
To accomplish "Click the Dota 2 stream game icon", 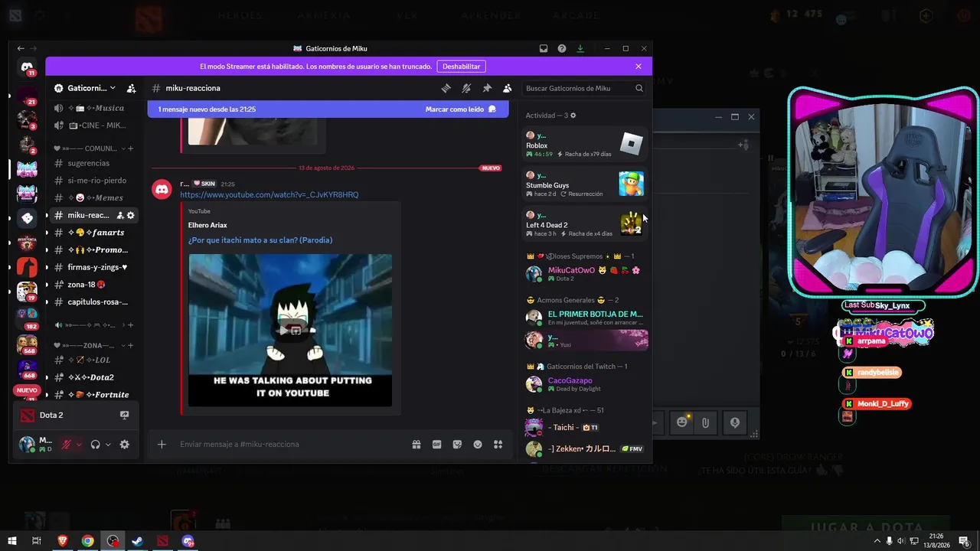I will [x=124, y=415].
